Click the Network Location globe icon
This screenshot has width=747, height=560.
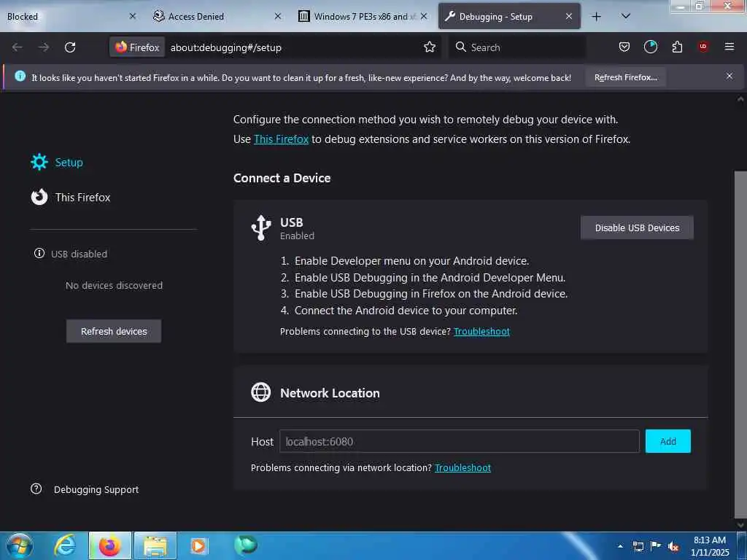pyautogui.click(x=261, y=392)
